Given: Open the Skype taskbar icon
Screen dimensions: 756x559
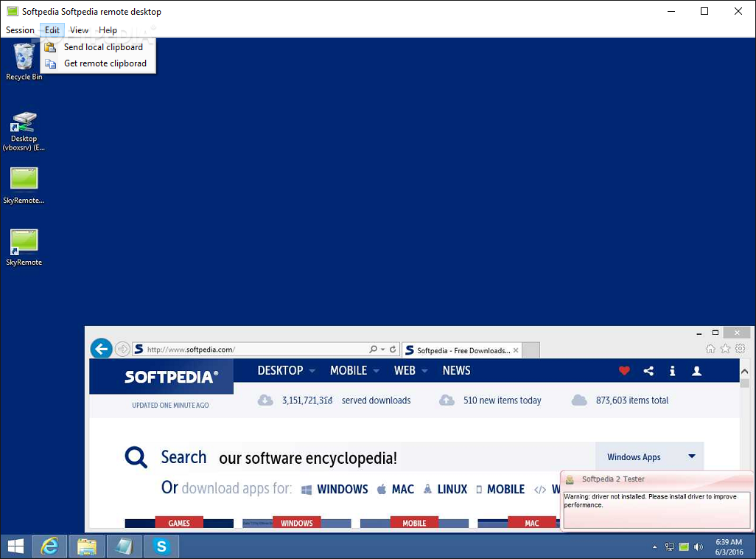Looking at the screenshot, I should (x=161, y=546).
